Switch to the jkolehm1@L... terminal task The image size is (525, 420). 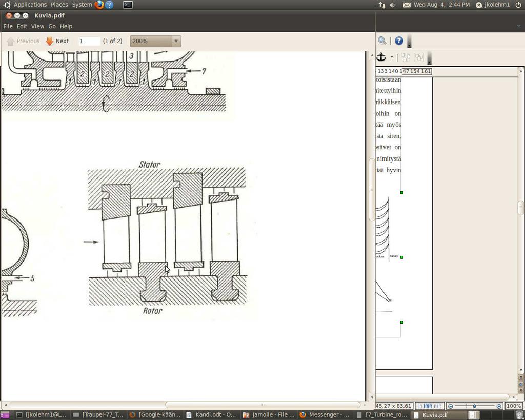click(x=42, y=415)
